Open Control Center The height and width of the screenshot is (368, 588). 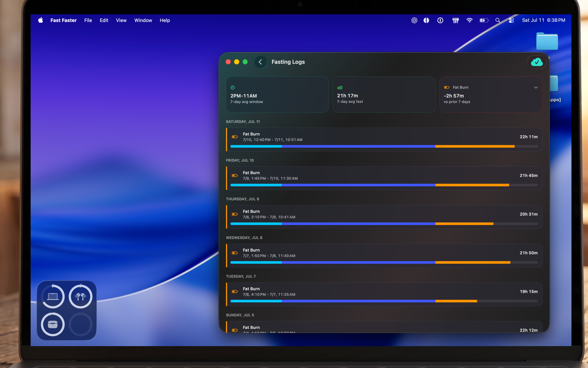coord(511,20)
